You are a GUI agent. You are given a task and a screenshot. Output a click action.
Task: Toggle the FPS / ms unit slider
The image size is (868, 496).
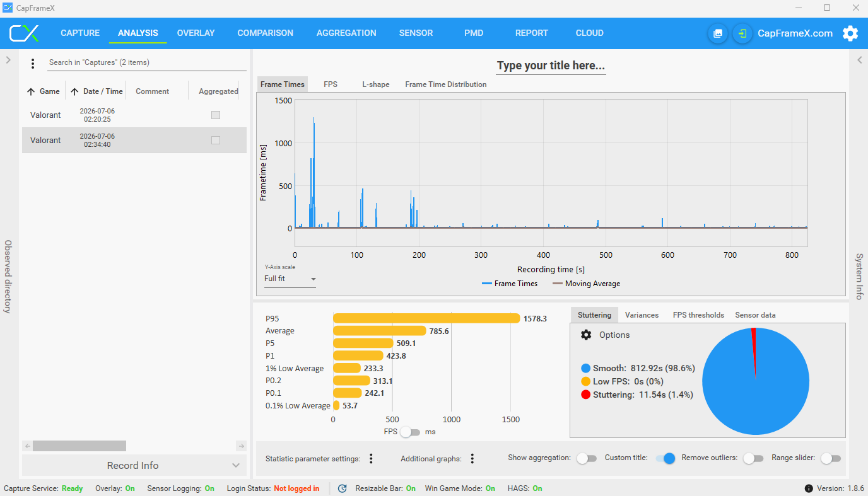(x=410, y=432)
